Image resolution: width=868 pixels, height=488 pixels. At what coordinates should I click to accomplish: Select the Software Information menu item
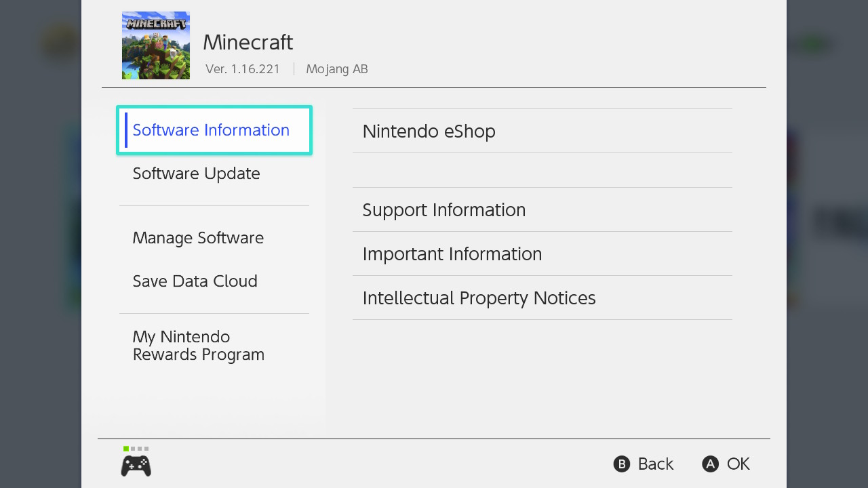[211, 130]
